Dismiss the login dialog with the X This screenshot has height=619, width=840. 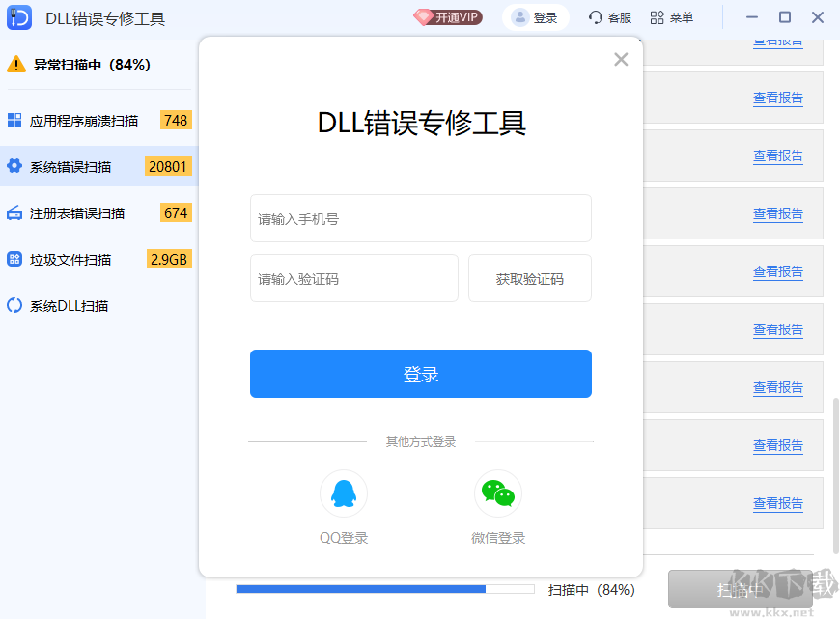pos(621,59)
